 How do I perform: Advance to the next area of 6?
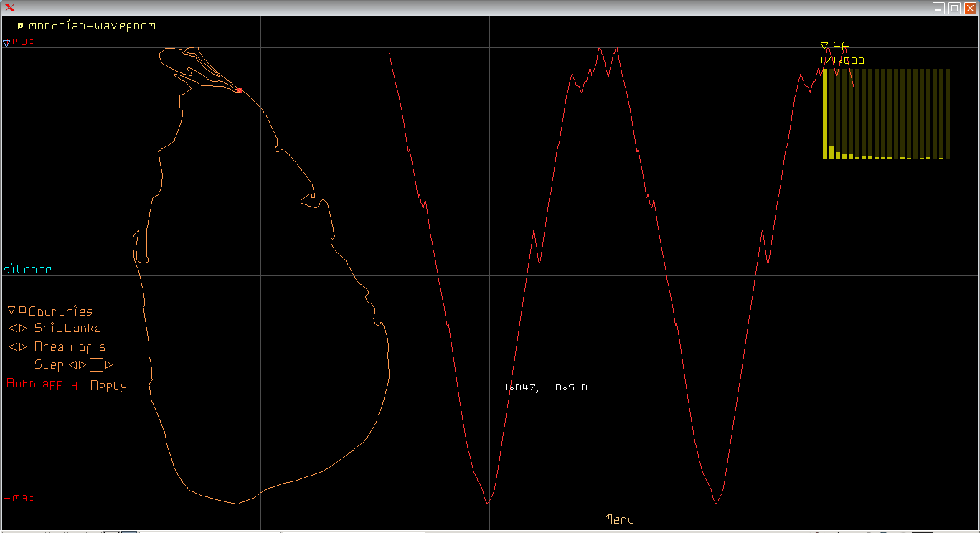click(23, 346)
